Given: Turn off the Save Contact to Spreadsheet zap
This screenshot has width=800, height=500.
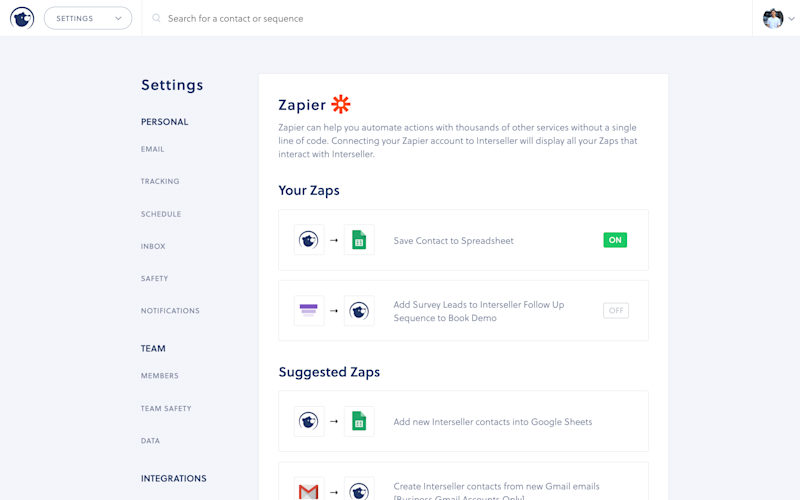Looking at the screenshot, I should 615,240.
